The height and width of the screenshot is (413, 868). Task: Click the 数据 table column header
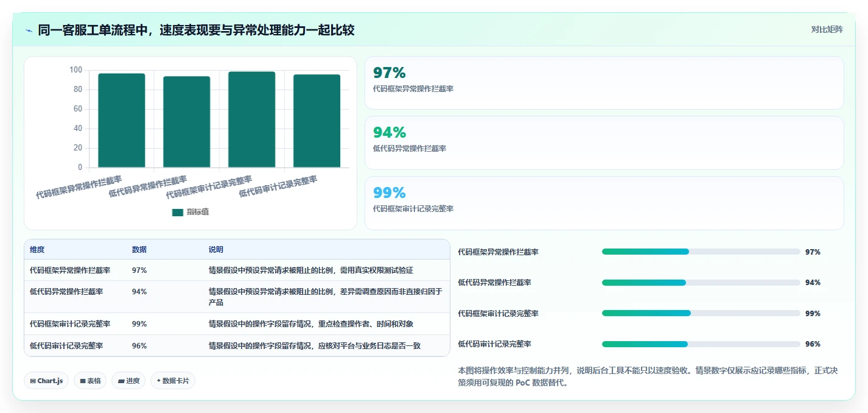pos(139,250)
